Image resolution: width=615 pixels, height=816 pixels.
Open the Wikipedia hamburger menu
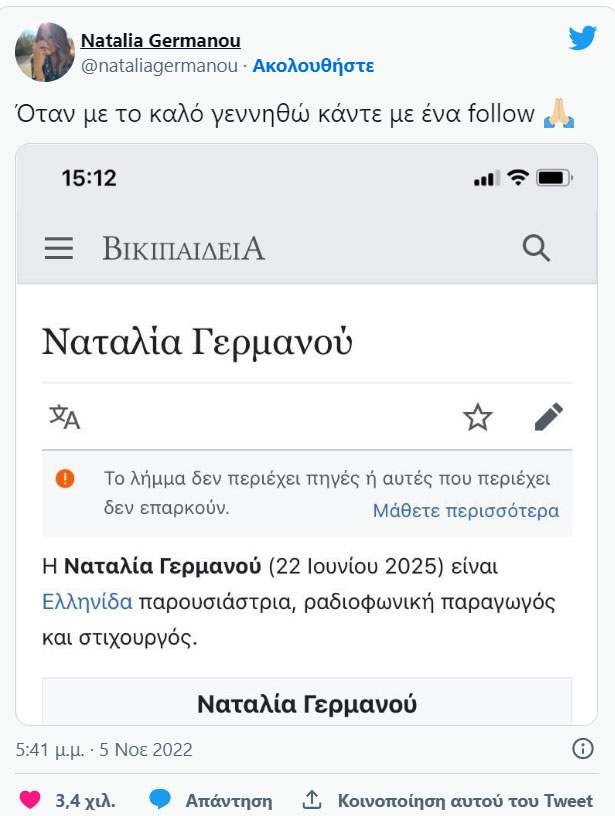59,248
